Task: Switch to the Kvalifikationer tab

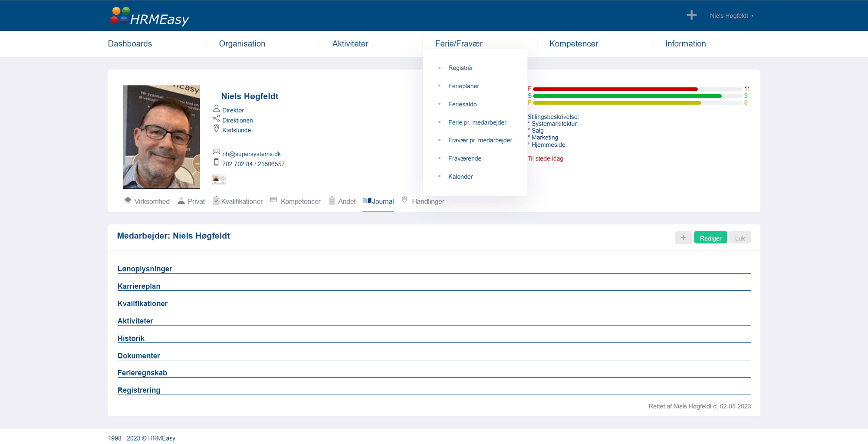Action: tap(238, 201)
